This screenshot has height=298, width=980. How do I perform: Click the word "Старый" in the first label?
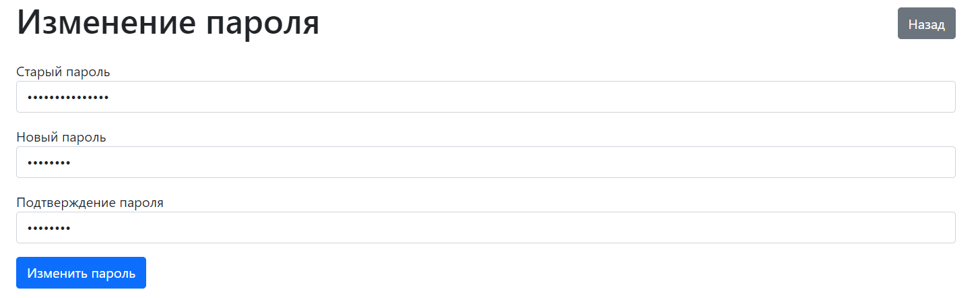click(36, 71)
